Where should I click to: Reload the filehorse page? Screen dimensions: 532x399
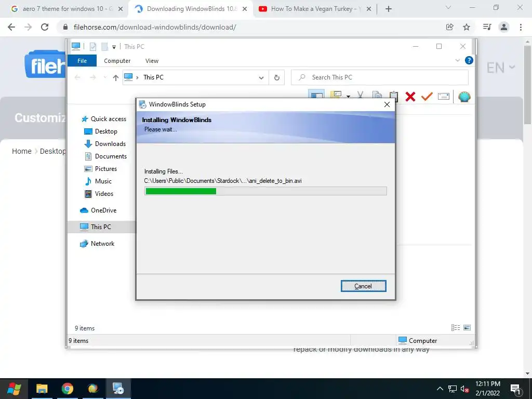pyautogui.click(x=45, y=27)
